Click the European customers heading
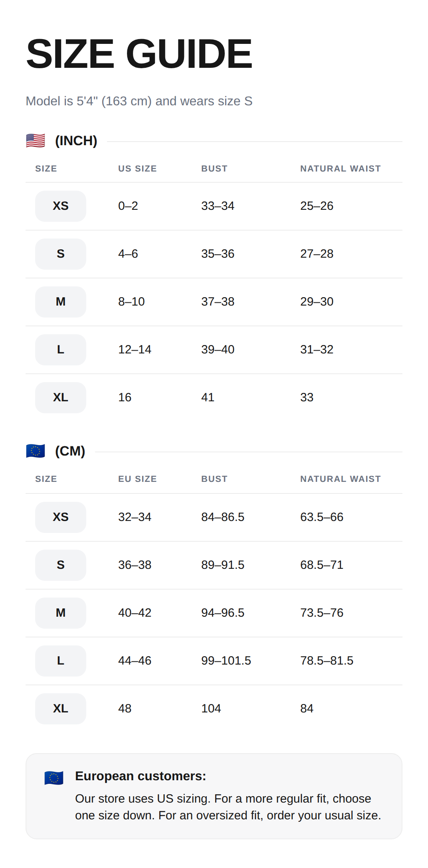Viewport: 428px width, 868px height. 141,776
